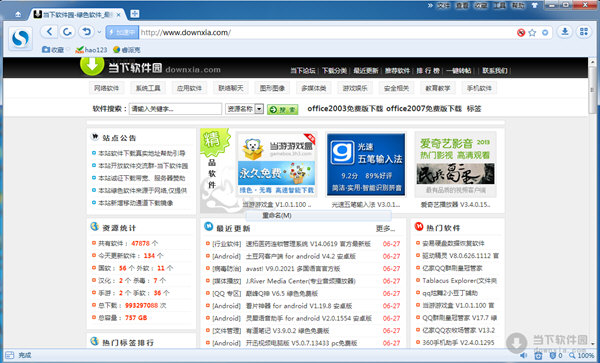Viewport: 600px width, 363px height.
Task: Select the 系统工具 category
Action: (148, 88)
